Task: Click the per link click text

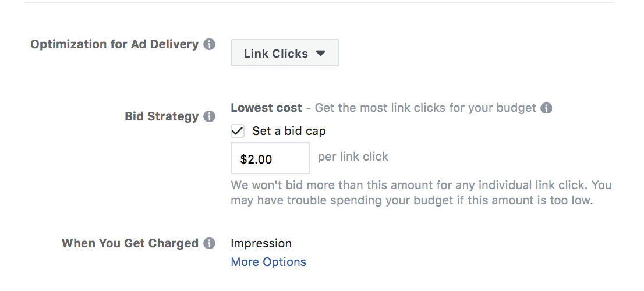Action: point(353,157)
